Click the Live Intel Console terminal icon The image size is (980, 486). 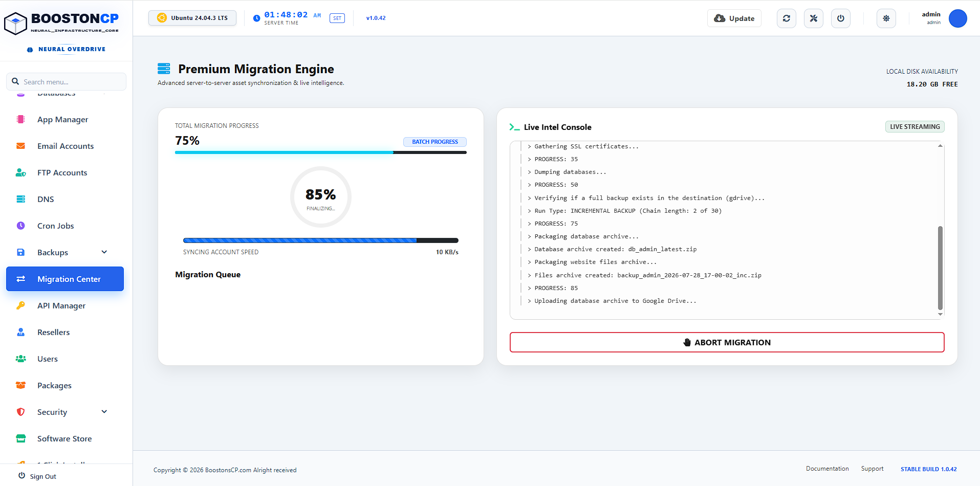click(x=514, y=127)
